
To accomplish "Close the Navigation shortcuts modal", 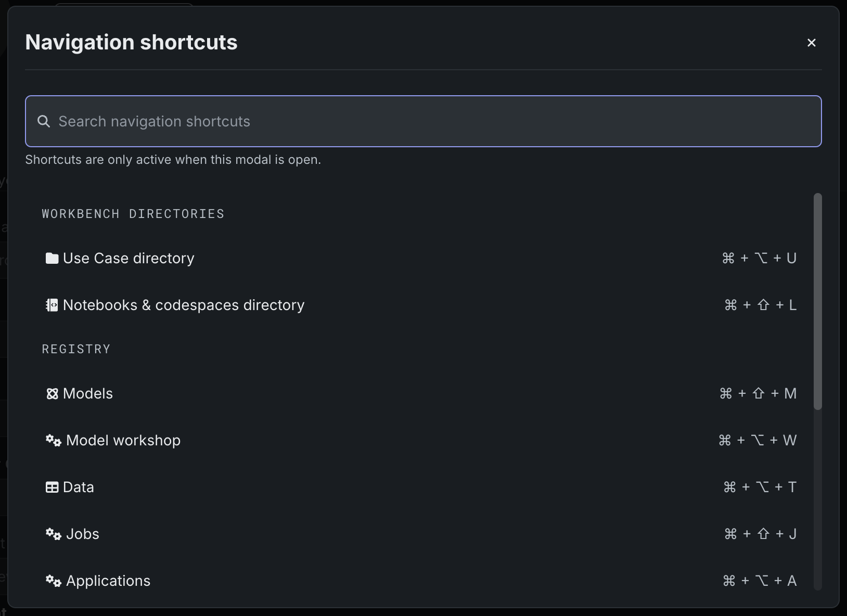I will pyautogui.click(x=811, y=43).
